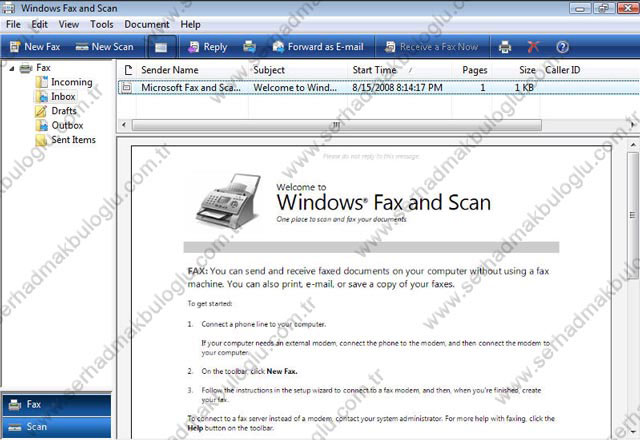Open the Document menu
The height and width of the screenshot is (440, 640).
[147, 24]
